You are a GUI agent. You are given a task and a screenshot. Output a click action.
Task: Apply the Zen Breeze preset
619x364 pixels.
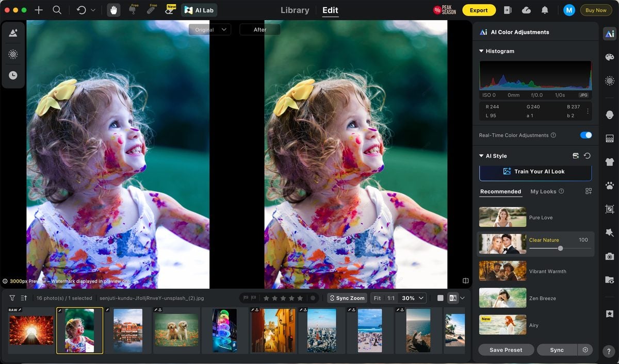click(x=535, y=298)
